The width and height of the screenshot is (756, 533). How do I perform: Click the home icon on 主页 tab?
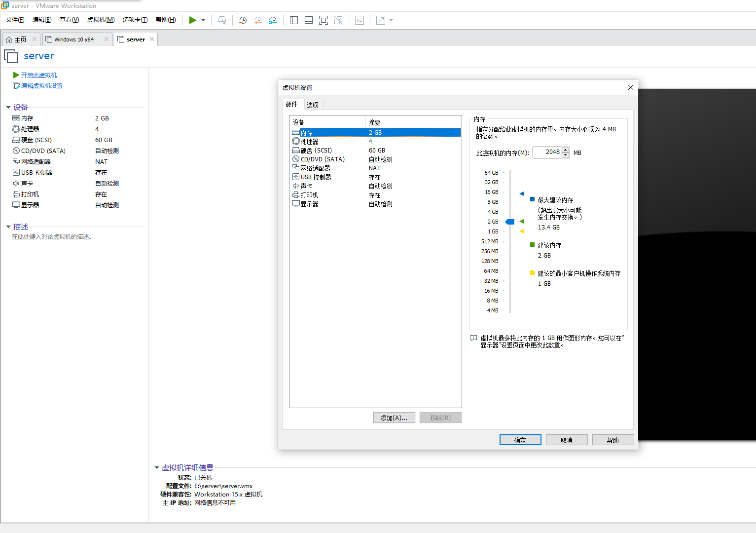click(x=9, y=39)
